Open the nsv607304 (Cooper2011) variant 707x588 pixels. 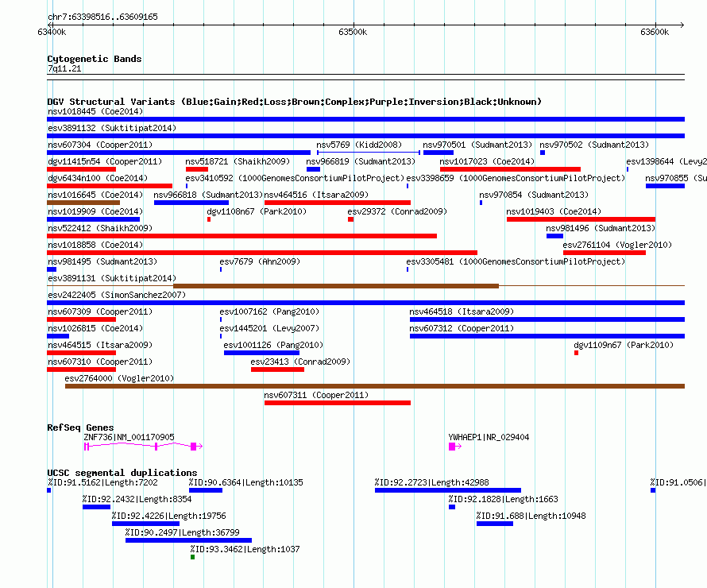(100, 145)
